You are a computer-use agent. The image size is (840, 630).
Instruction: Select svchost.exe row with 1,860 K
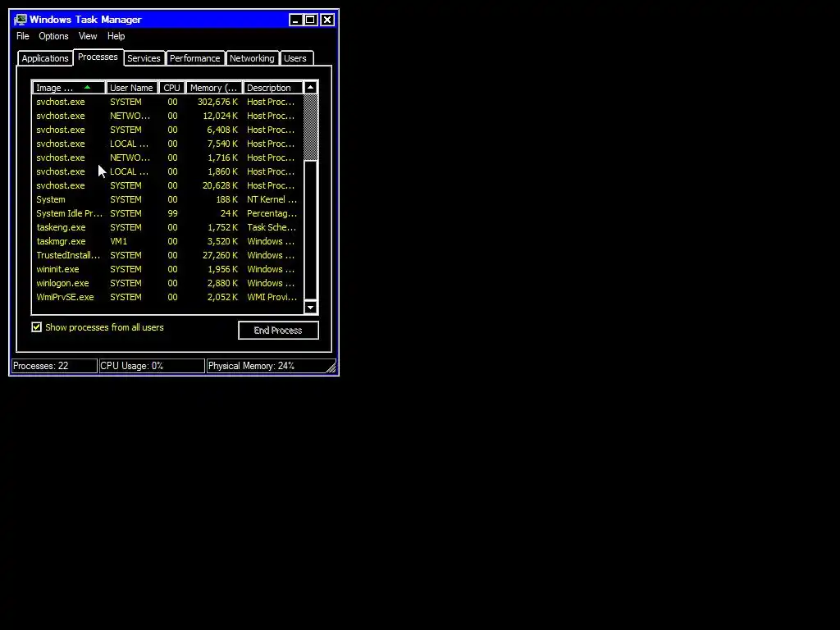point(167,171)
